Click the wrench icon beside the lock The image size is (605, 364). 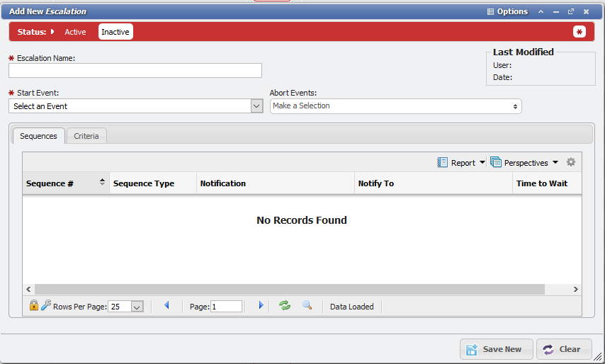coord(46,306)
